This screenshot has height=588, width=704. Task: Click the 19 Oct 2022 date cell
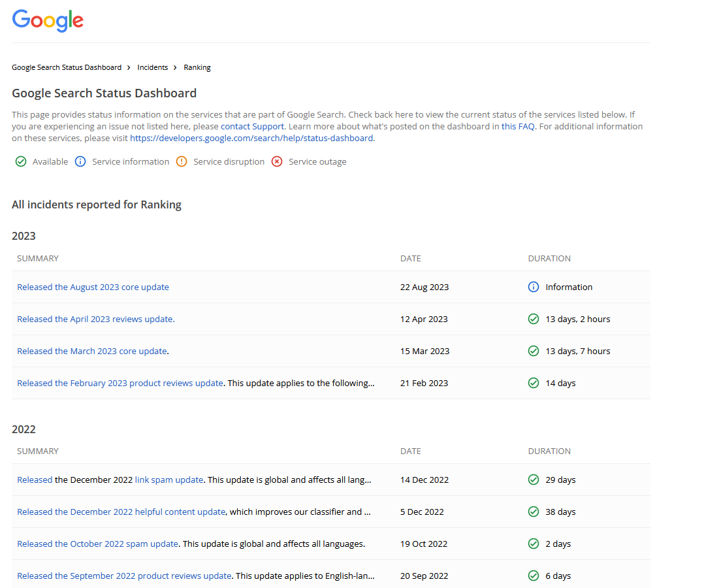coord(424,544)
